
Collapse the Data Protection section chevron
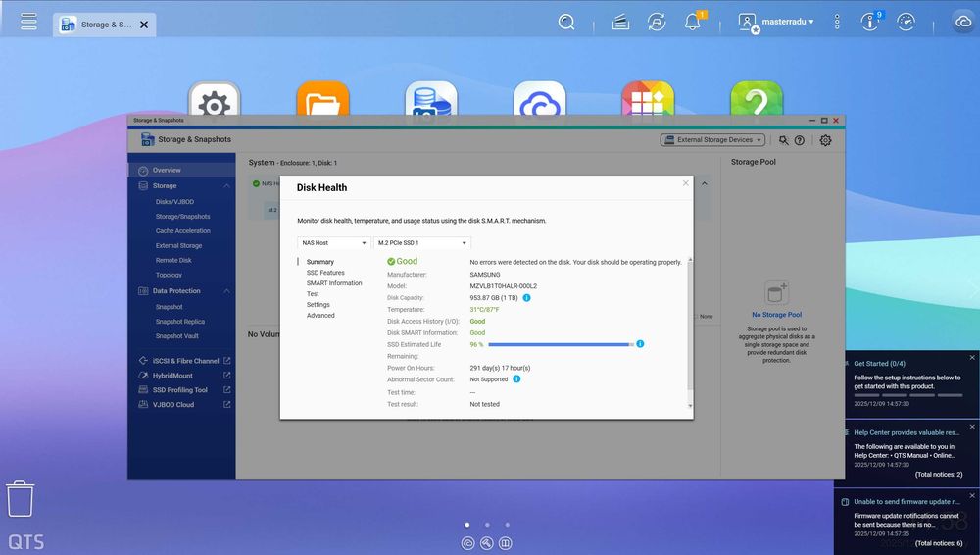(x=226, y=291)
